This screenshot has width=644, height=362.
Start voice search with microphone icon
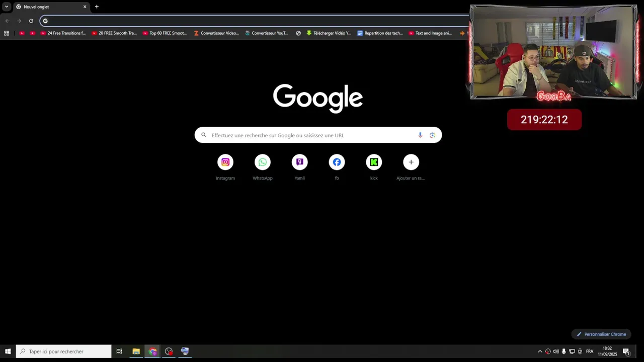[x=420, y=135]
